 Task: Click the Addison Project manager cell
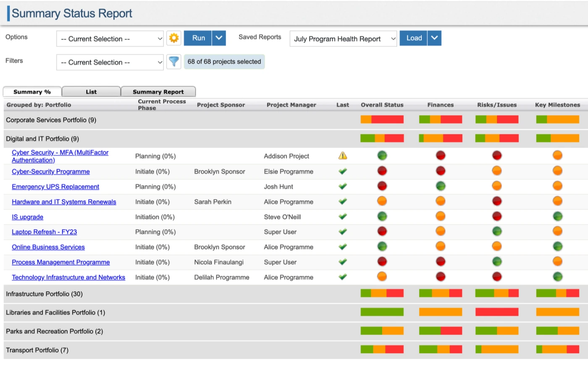(286, 156)
